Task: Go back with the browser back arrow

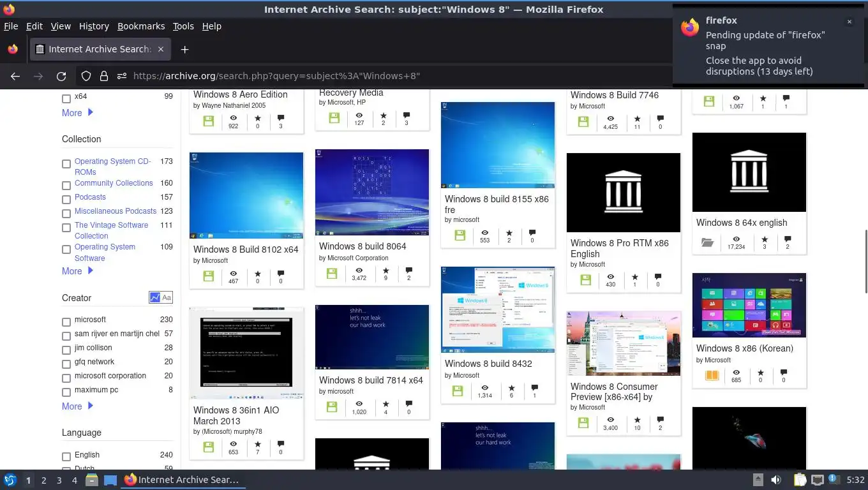Action: click(15, 76)
